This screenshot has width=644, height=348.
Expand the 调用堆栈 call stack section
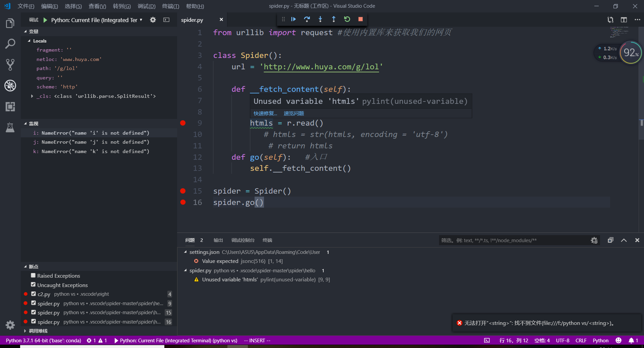(x=25, y=331)
